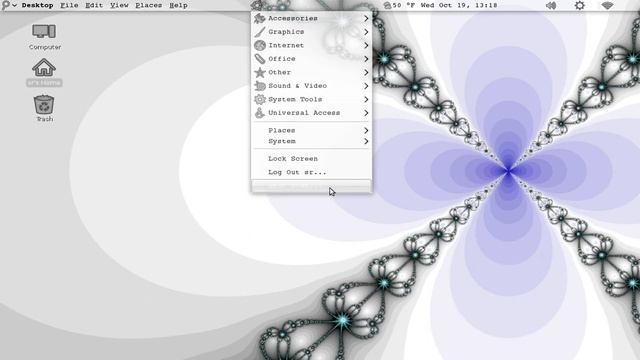The width and height of the screenshot is (640, 360).
Task: Click the blank highlighted bottom menu entry
Action: click(x=311, y=186)
